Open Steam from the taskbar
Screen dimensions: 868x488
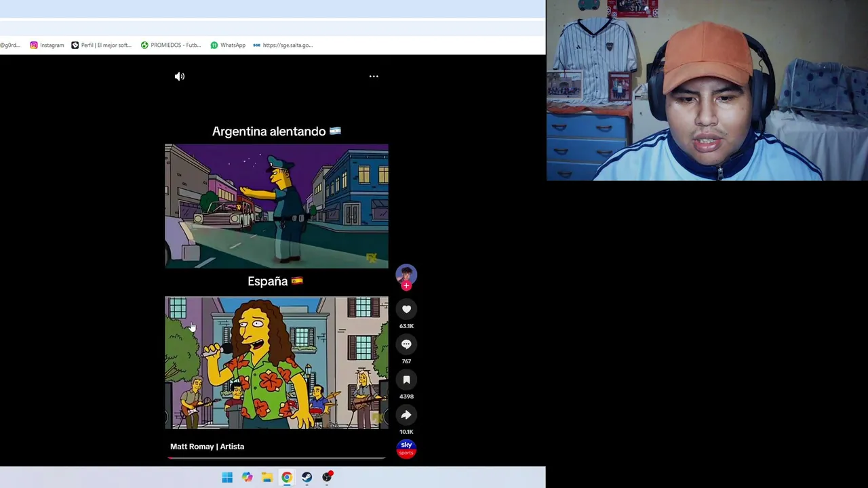tap(307, 477)
